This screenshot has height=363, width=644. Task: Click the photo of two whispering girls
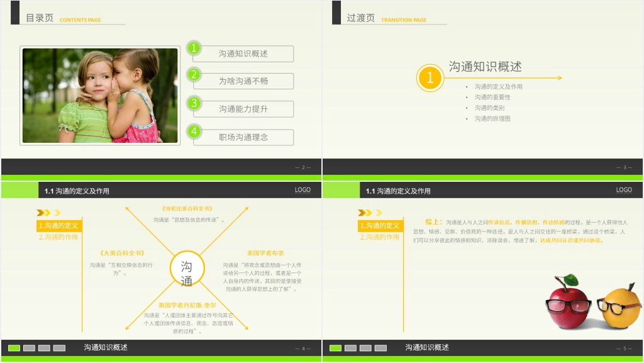coord(100,96)
